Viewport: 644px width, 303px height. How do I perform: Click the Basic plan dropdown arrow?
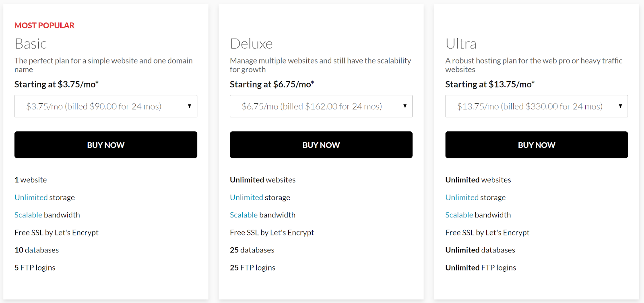click(x=189, y=106)
